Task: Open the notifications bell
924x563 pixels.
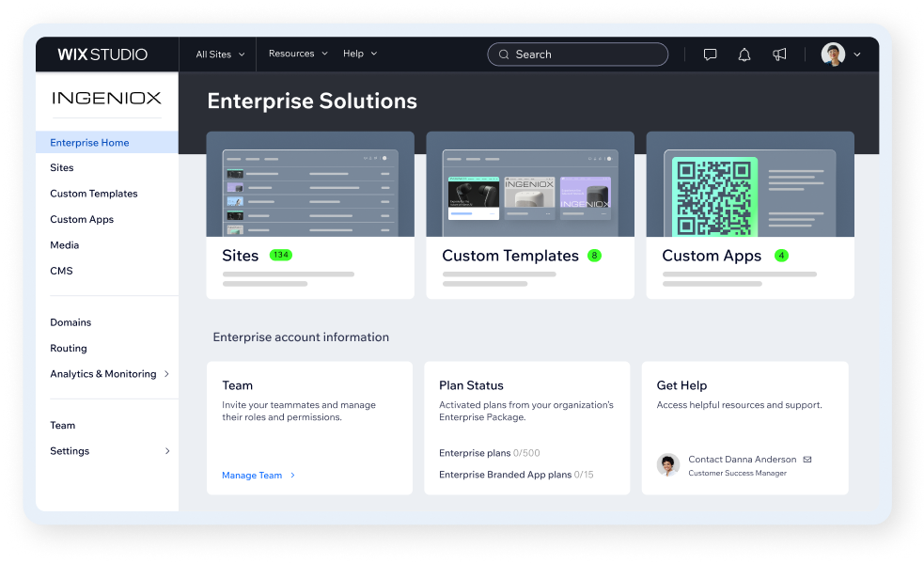Action: [744, 55]
